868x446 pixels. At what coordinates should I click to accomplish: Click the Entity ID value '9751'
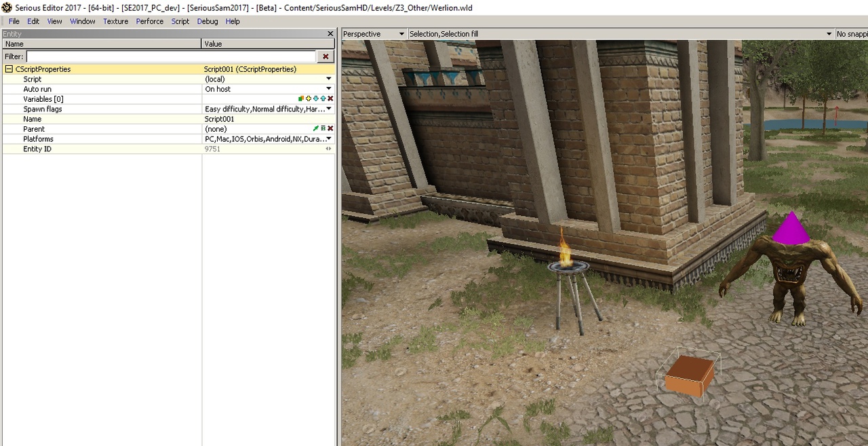212,149
